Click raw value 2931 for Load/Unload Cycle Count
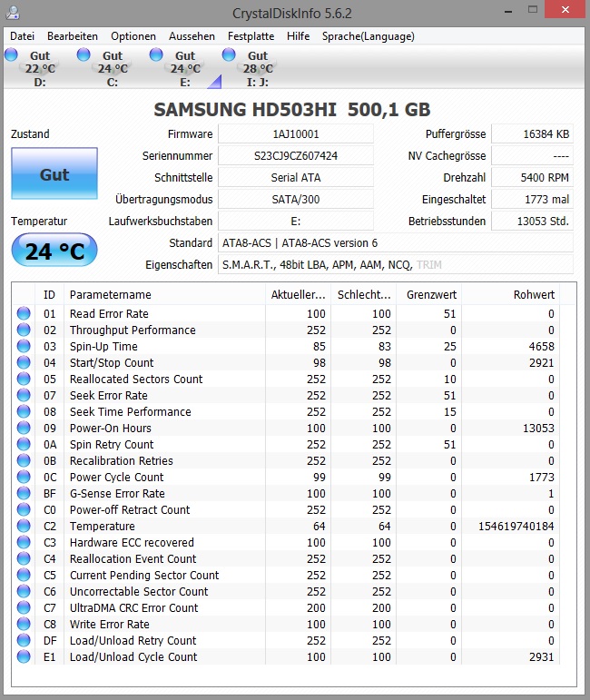 541,656
